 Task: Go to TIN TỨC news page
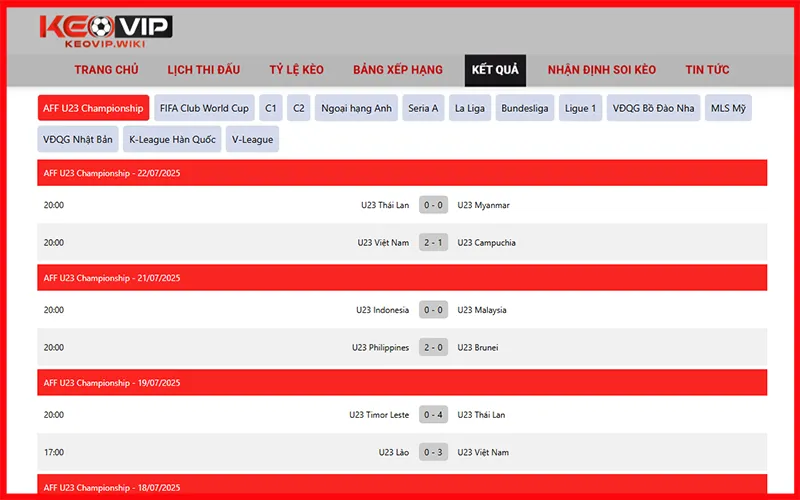tap(707, 70)
